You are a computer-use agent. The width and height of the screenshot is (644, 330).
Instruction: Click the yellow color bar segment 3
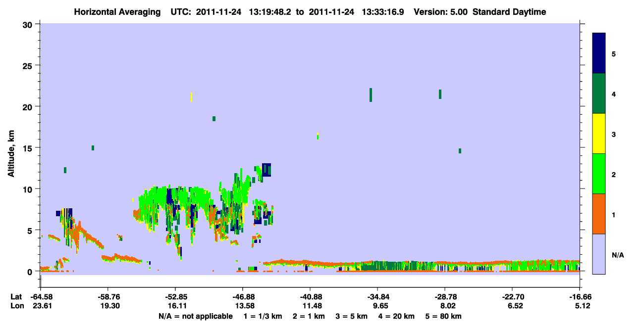[599, 134]
